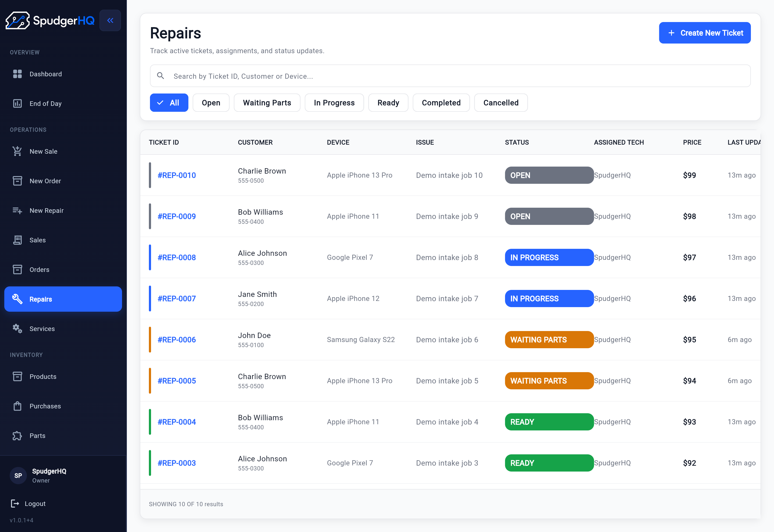Click IN PROGRESS badge for REP-0007

click(549, 299)
